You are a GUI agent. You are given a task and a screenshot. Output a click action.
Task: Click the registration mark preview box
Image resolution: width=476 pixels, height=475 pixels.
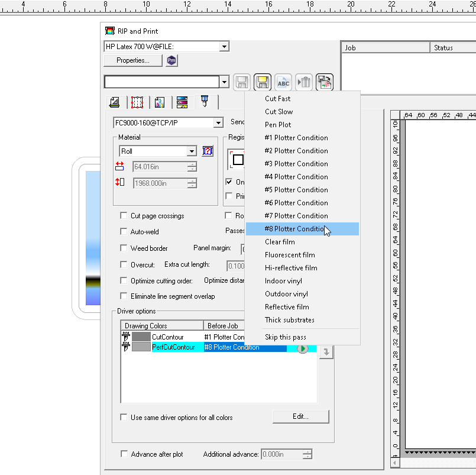[236, 160]
